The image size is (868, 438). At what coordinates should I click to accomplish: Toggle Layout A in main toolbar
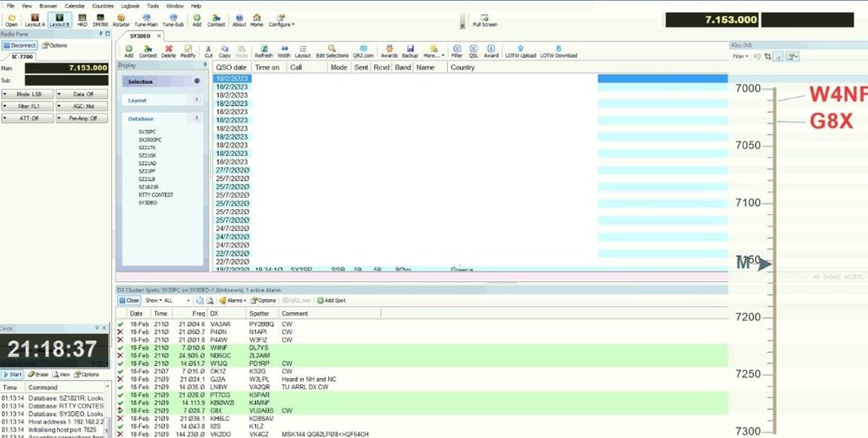pyautogui.click(x=35, y=19)
